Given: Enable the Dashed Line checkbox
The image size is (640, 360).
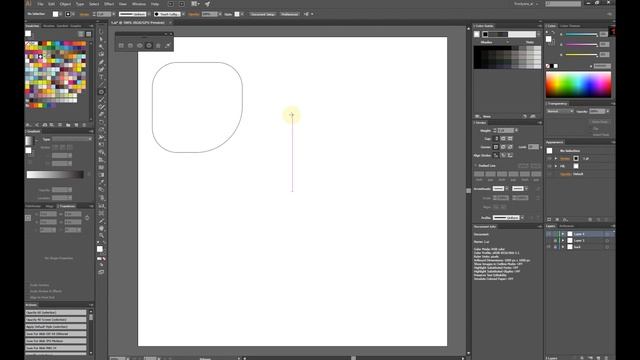Looking at the screenshot, I should [x=476, y=166].
